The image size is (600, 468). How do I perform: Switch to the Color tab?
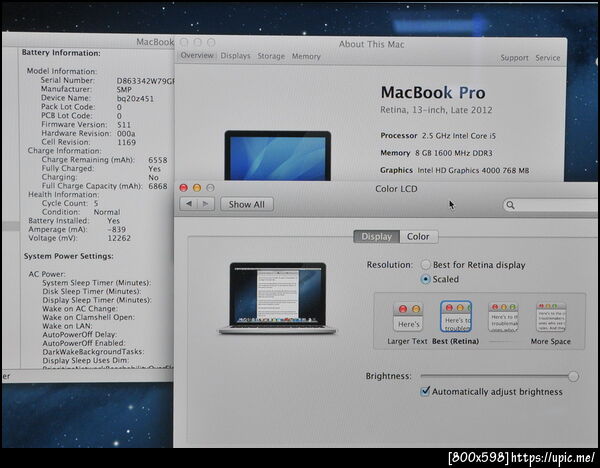pos(418,236)
